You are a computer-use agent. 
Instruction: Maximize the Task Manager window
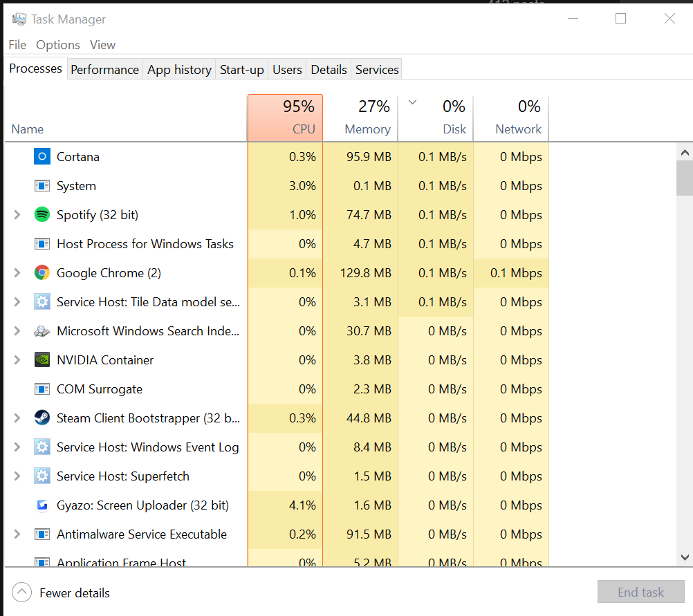pyautogui.click(x=620, y=18)
